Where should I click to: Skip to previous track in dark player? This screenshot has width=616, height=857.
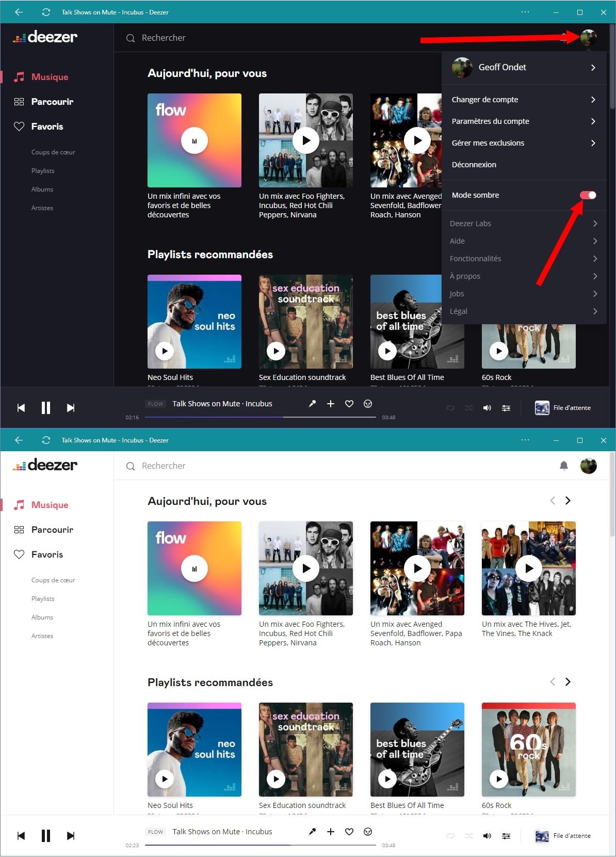pyautogui.click(x=21, y=408)
